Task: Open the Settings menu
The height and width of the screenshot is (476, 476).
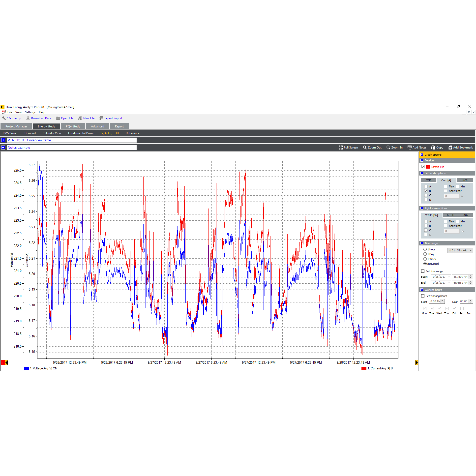Action: pyautogui.click(x=30, y=112)
